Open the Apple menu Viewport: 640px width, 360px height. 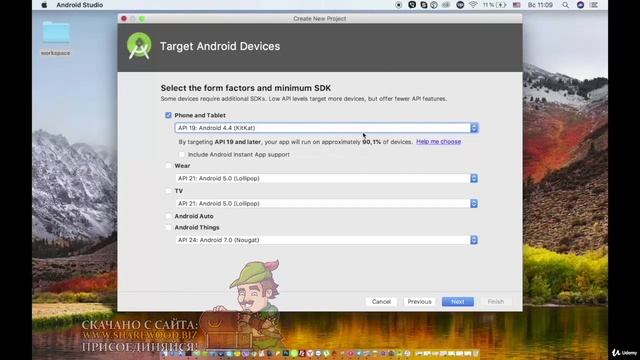[x=44, y=5]
